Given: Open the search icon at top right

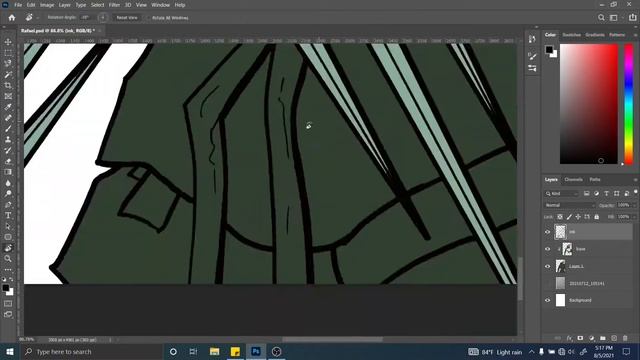Looking at the screenshot, I should 601,18.
